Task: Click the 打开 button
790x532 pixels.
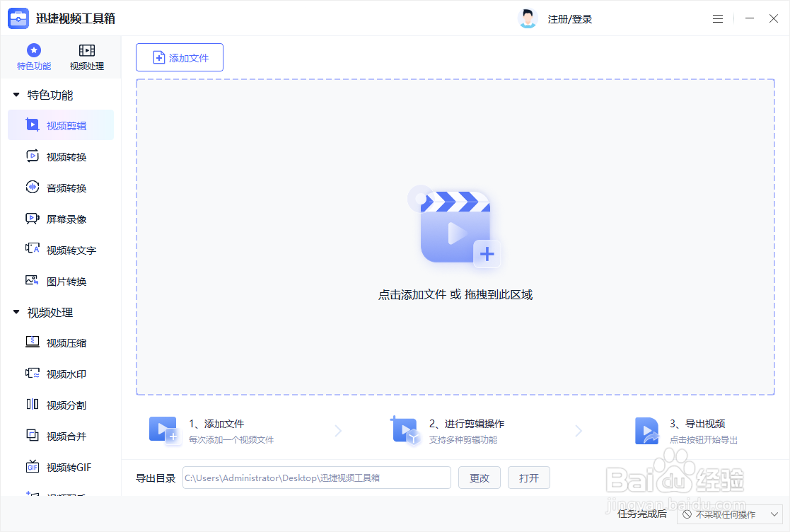Action: 528,478
